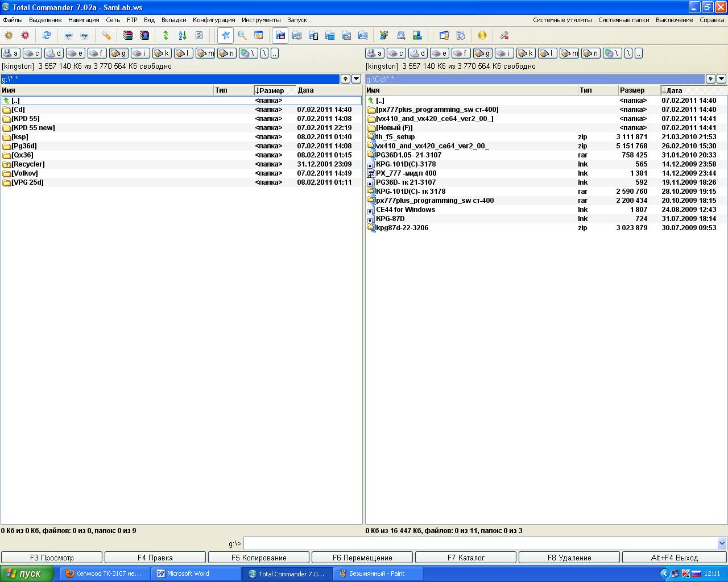Click F6 Перемещение button
728x582 pixels.
coord(362,558)
